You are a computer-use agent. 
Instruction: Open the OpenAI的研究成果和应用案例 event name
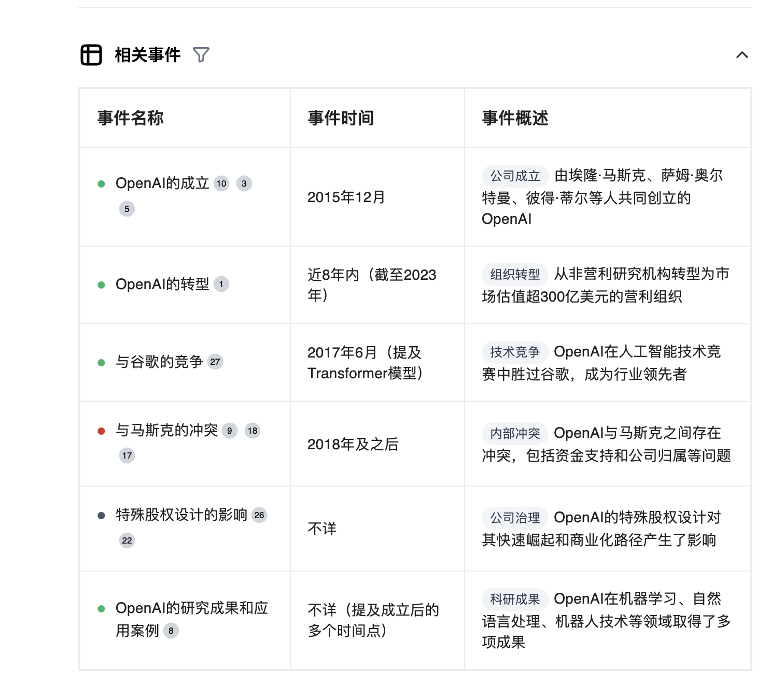[x=192, y=619]
